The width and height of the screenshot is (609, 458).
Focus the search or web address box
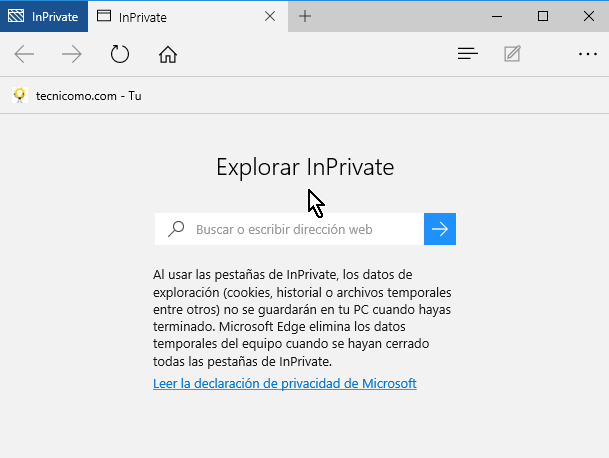[x=289, y=229]
